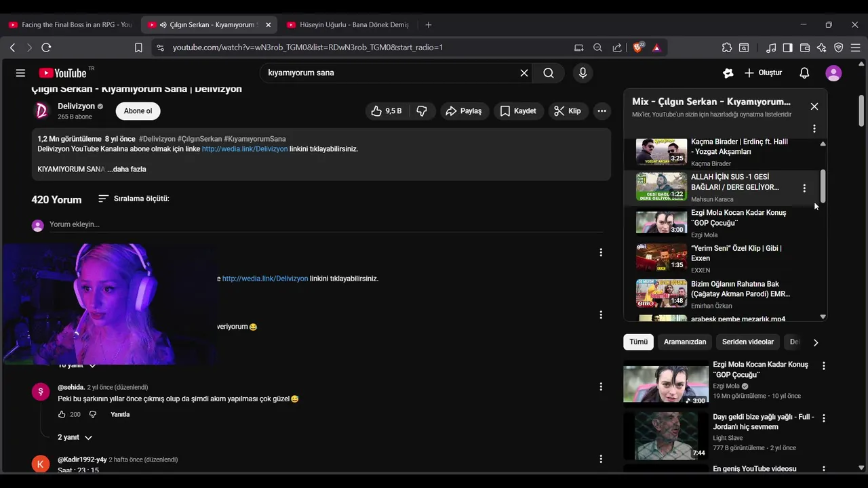Screen dimensions: 868x488
Task: Dislike the video
Action: click(422, 111)
